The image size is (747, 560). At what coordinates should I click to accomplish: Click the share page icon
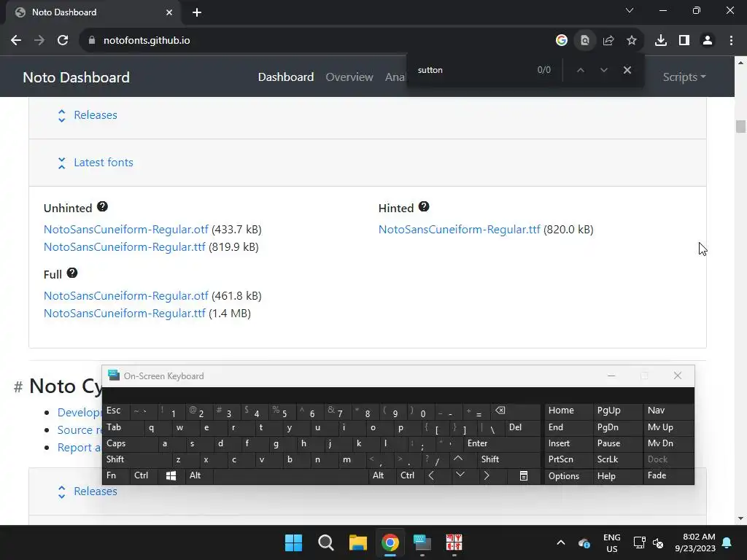[608, 41]
